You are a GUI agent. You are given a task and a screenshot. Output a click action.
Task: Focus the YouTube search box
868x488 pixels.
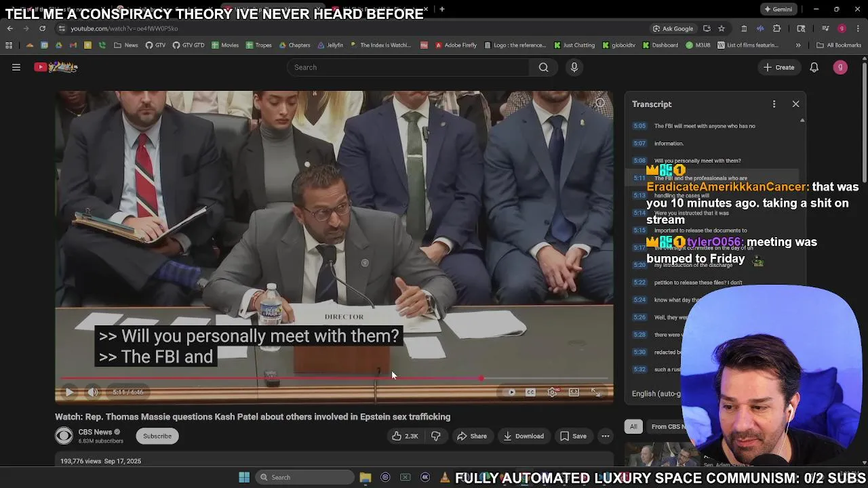click(408, 67)
